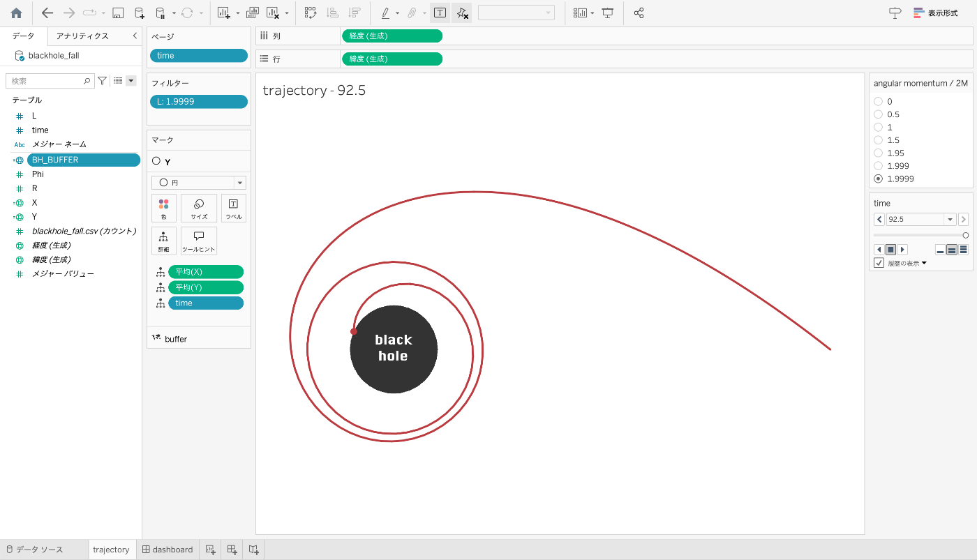Switch to the アナリティクス pane tab
Viewport: 977px width, 560px height.
pos(82,36)
